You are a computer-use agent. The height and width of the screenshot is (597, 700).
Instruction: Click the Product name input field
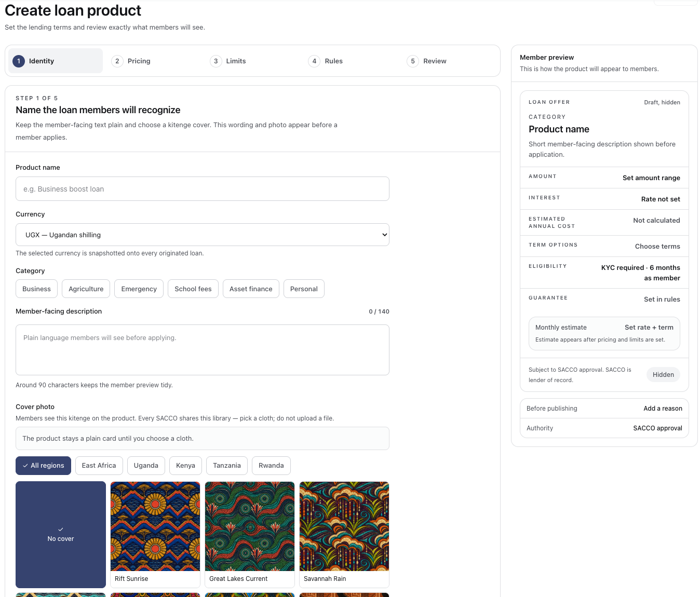click(x=203, y=189)
